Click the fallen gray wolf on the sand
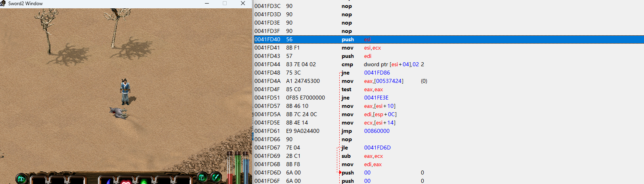644x184 pixels. [x=119, y=113]
